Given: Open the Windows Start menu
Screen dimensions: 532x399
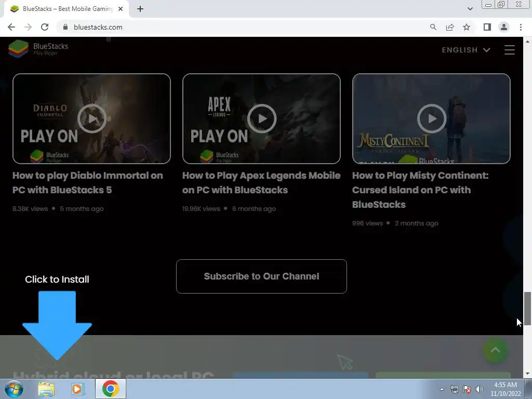Looking at the screenshot, I should [x=14, y=389].
